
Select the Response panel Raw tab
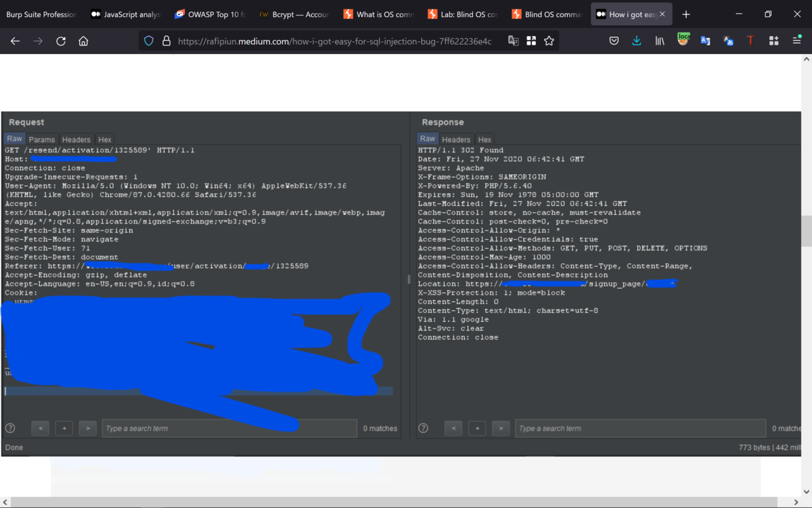click(x=428, y=139)
